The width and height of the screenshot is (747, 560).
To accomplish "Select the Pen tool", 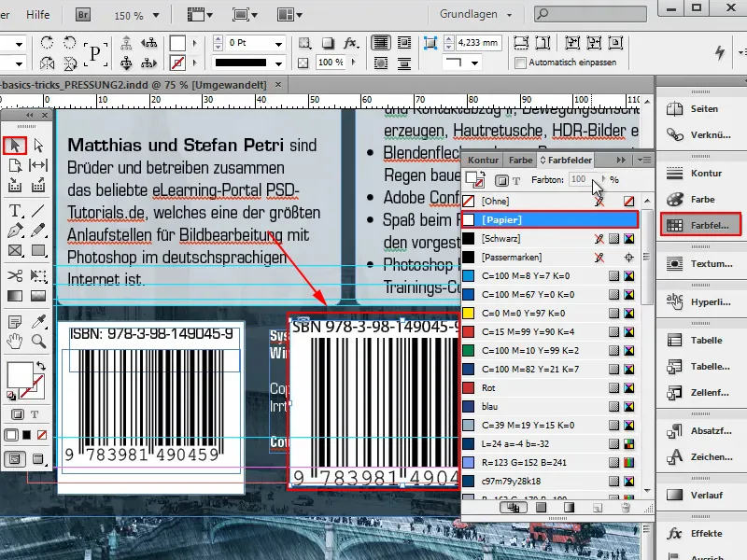I will (x=15, y=231).
